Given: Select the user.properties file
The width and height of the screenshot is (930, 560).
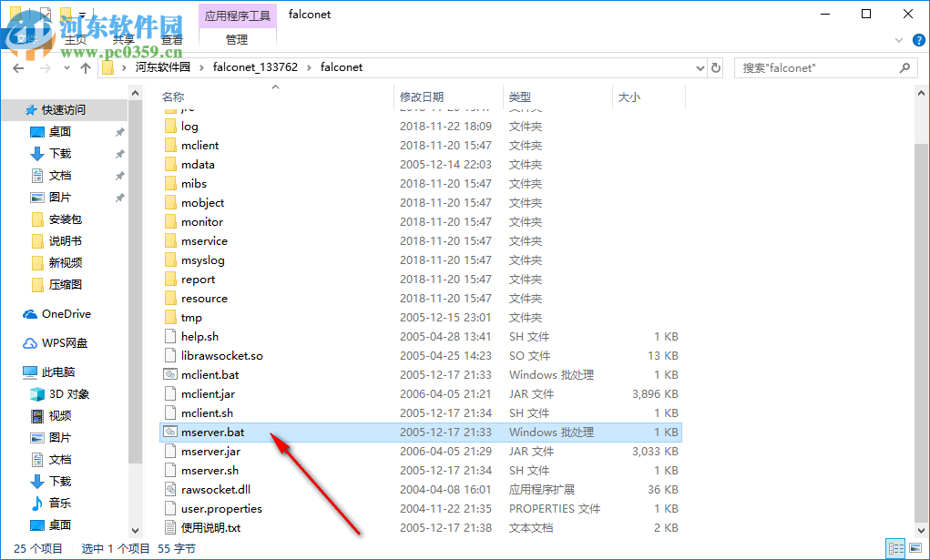Looking at the screenshot, I should click(215, 508).
